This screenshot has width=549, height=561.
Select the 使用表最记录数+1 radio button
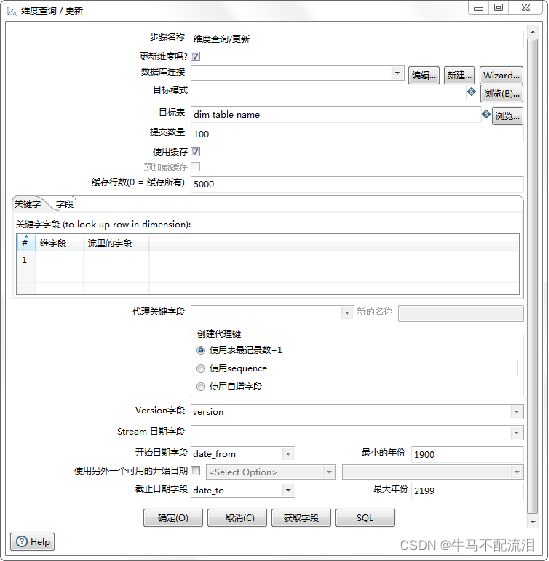click(200, 350)
